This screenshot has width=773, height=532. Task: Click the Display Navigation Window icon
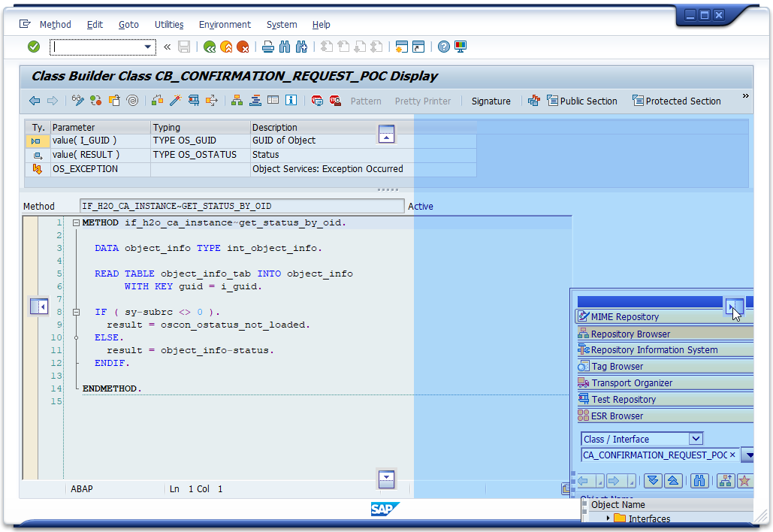click(255, 101)
